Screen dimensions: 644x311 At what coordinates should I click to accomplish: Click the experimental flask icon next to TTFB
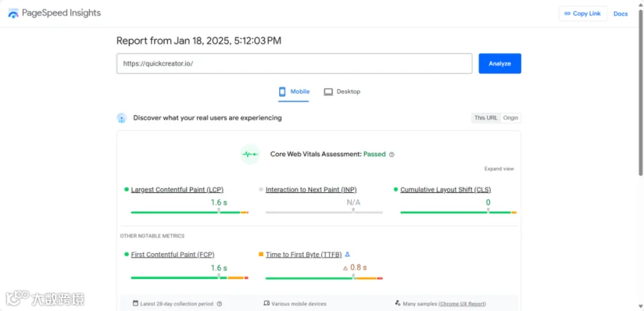click(348, 255)
